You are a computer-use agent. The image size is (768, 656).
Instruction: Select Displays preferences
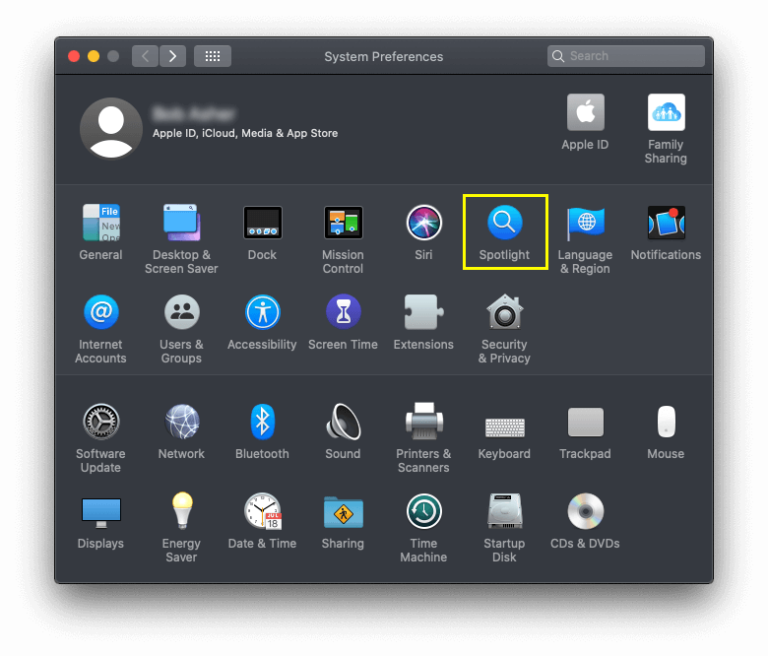pos(101,512)
